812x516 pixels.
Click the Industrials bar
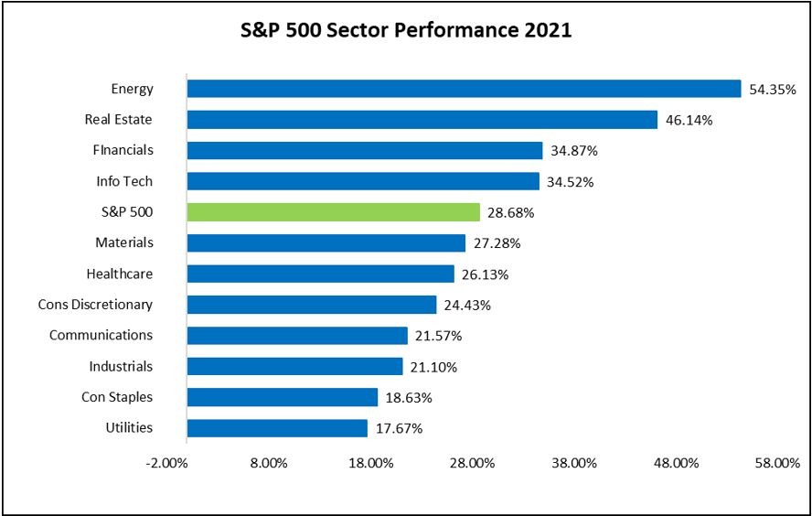(294, 366)
